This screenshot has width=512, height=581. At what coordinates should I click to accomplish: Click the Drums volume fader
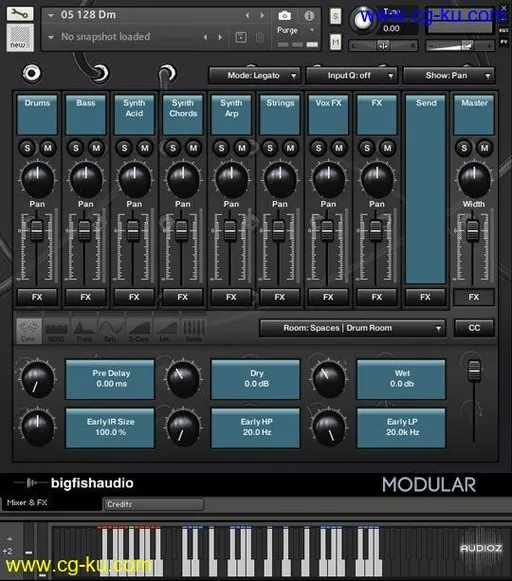(x=36, y=230)
